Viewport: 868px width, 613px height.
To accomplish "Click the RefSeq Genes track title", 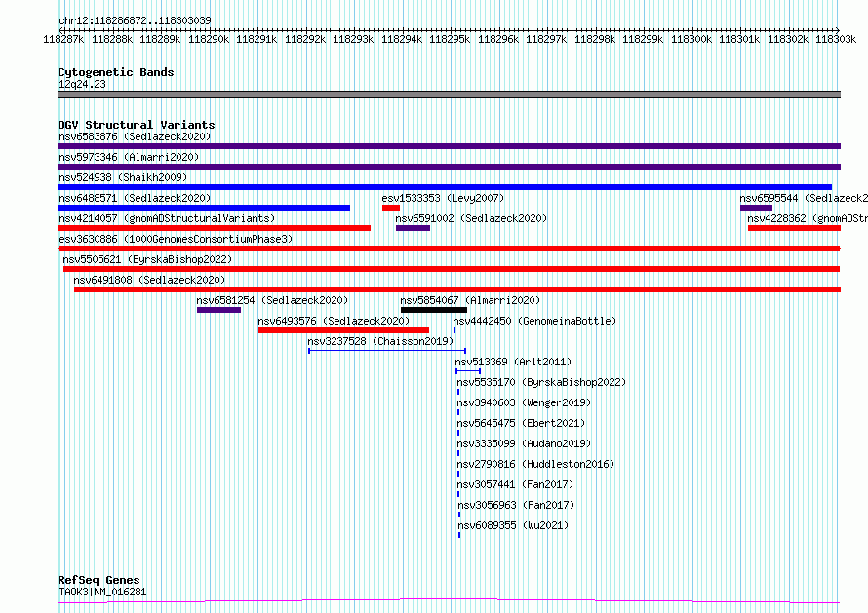I will (x=99, y=580).
